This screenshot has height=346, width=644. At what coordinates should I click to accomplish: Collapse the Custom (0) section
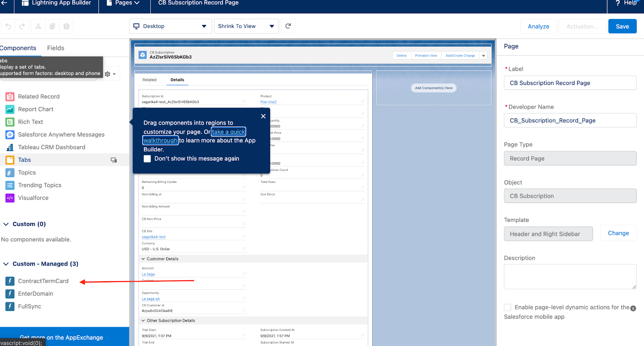pos(6,224)
